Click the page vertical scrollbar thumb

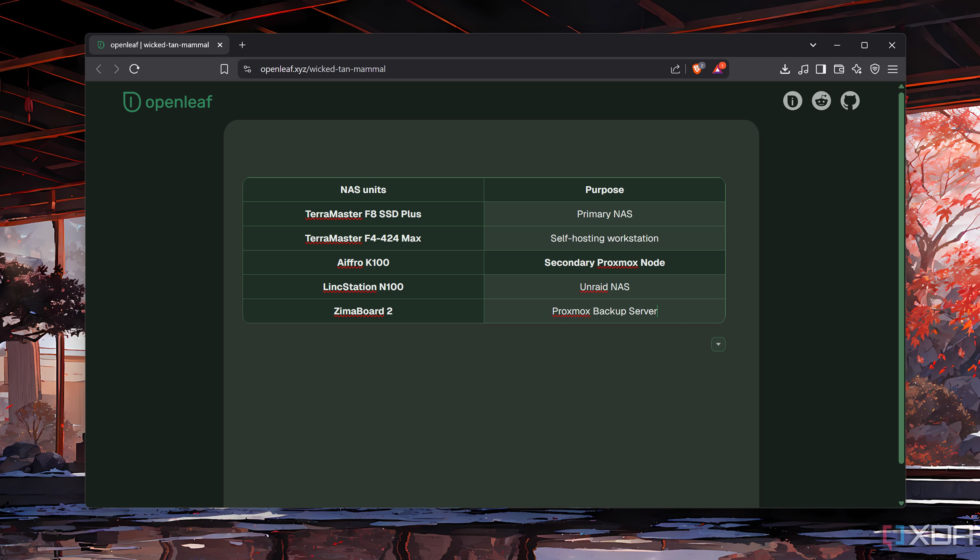[x=901, y=278]
